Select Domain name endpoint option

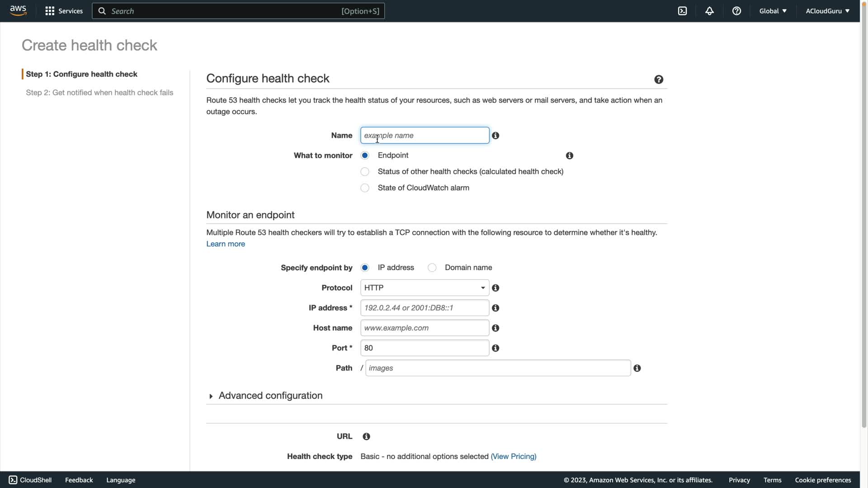click(432, 267)
